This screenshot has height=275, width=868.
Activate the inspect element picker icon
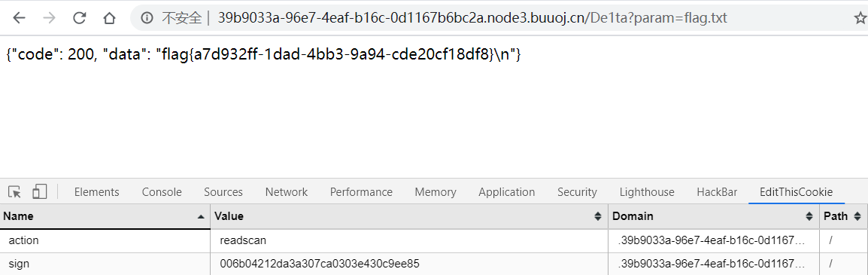tap(15, 192)
